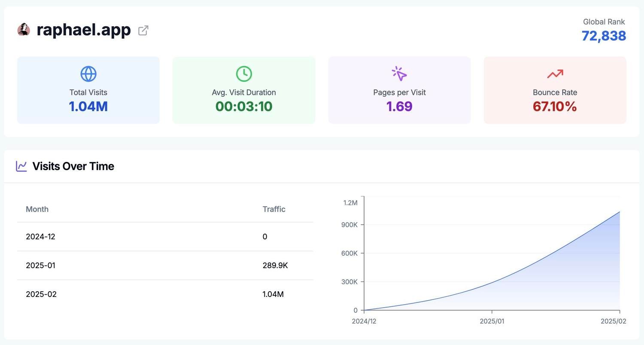Click the 1.04M traffic cell for 2025-02
This screenshot has height=345, width=644.
coord(273,294)
